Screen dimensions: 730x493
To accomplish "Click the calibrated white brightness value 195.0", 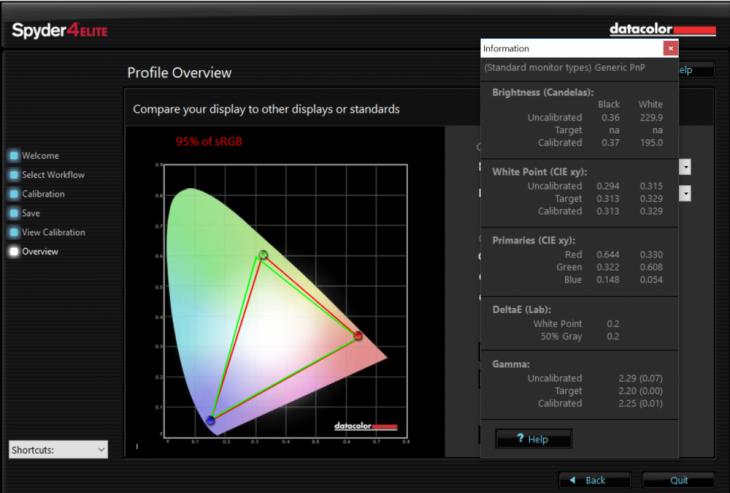I will pyautogui.click(x=651, y=142).
